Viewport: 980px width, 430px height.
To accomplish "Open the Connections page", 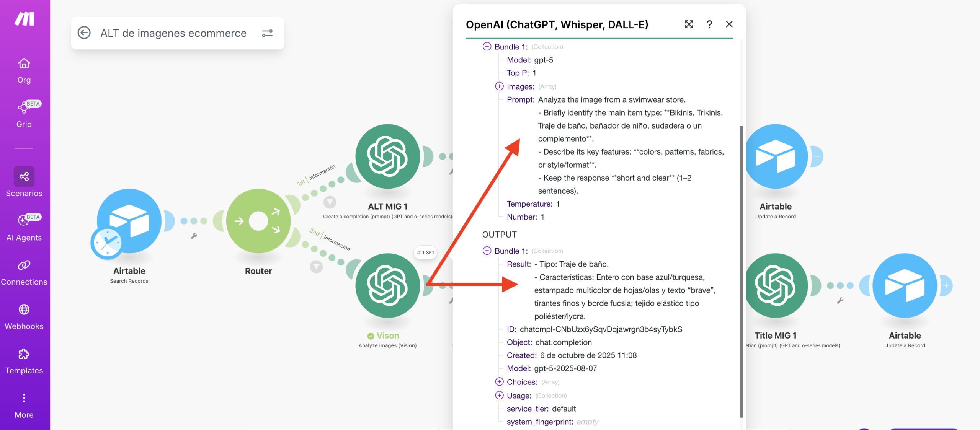I will tap(24, 272).
